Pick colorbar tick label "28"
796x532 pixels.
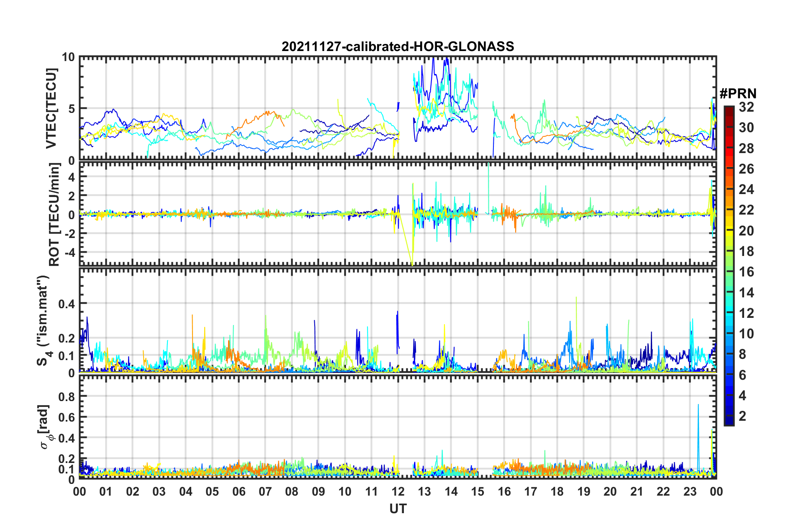(746, 148)
